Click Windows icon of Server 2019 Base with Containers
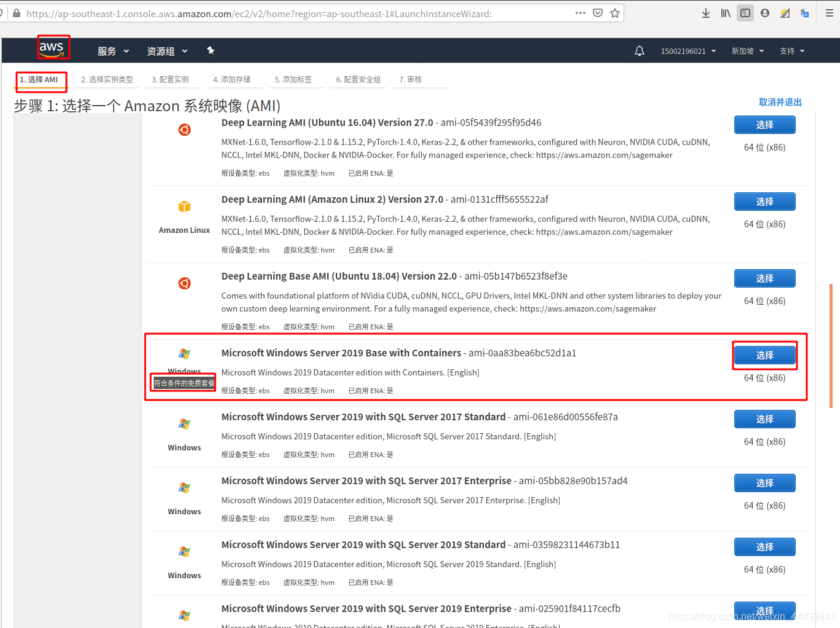Image resolution: width=840 pixels, height=628 pixels. click(x=184, y=354)
